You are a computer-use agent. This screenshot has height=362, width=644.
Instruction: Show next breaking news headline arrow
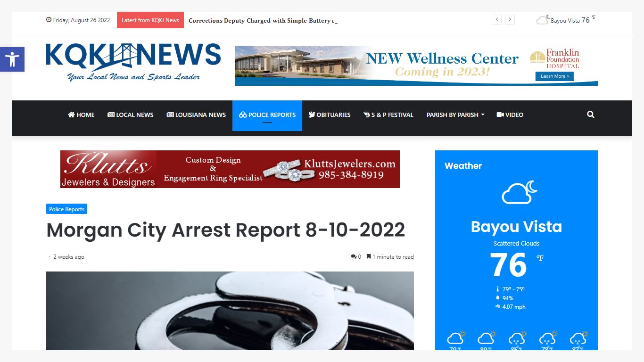pos(510,20)
